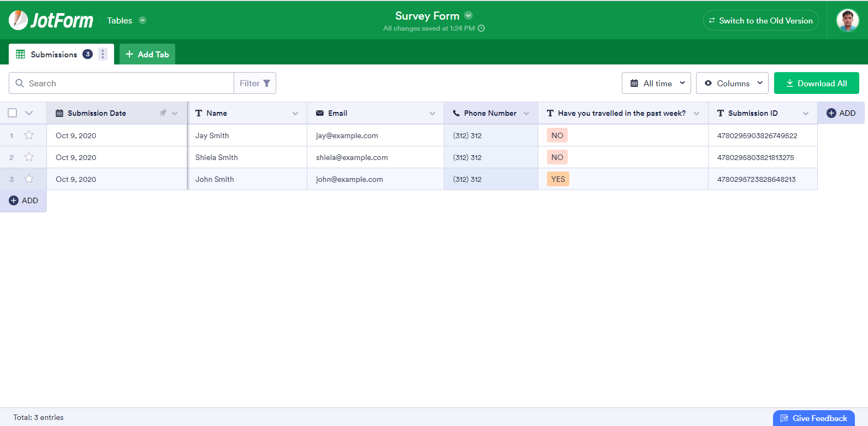Screen dimensions: 868x426
Task: Open the Email column header menu
Action: pos(432,114)
